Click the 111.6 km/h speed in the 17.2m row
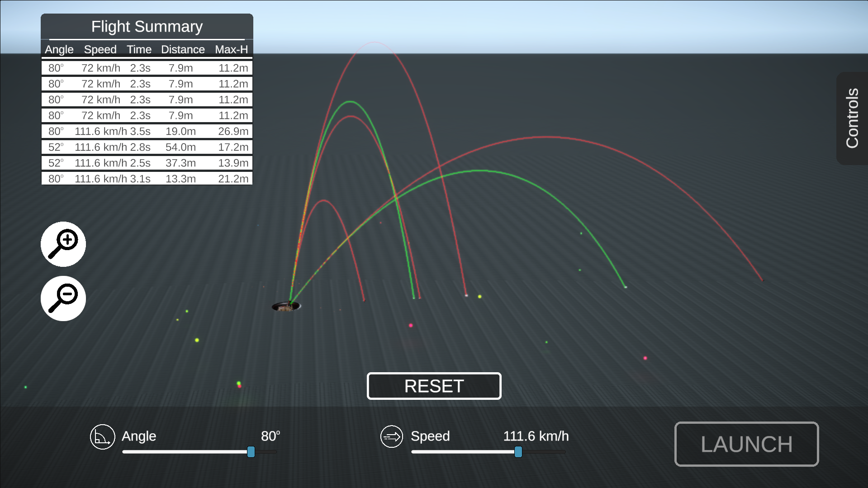The height and width of the screenshot is (488, 868). (x=101, y=147)
